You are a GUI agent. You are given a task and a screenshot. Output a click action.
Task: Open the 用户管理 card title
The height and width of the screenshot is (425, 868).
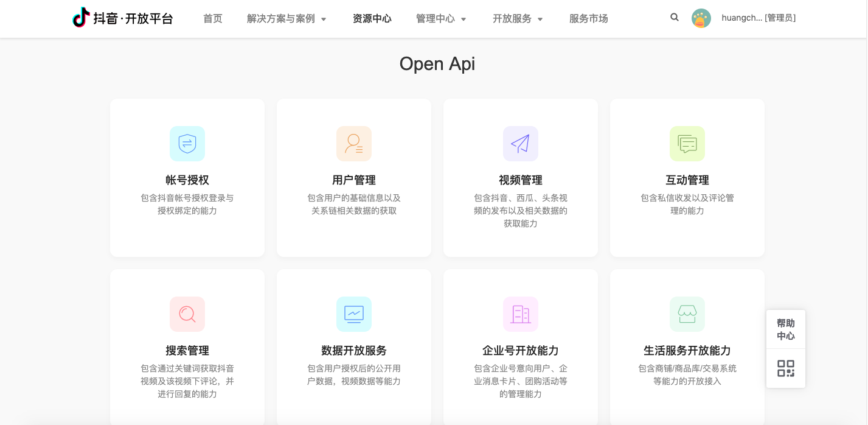click(x=354, y=180)
